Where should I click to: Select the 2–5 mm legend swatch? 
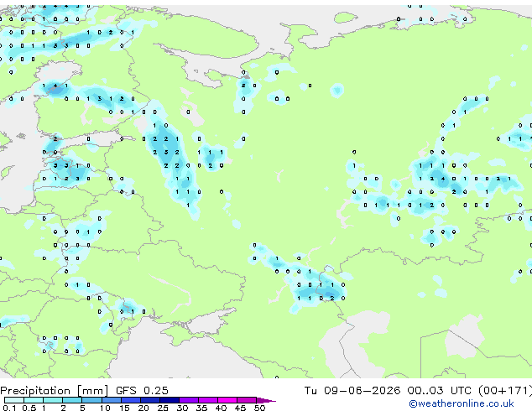tap(72, 400)
